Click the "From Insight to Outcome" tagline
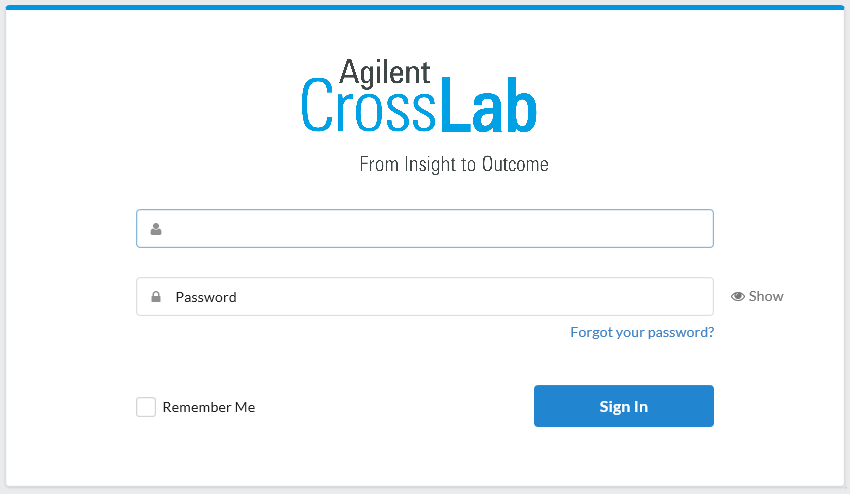Screen dimensions: 850x494 tap(454, 164)
